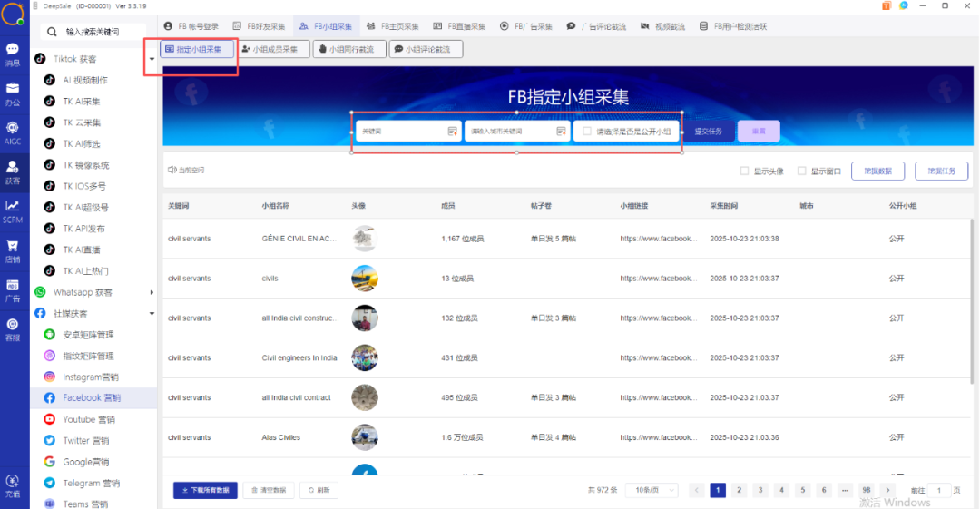
Task: Open the 客服 customer service icon
Action: pos(13,329)
